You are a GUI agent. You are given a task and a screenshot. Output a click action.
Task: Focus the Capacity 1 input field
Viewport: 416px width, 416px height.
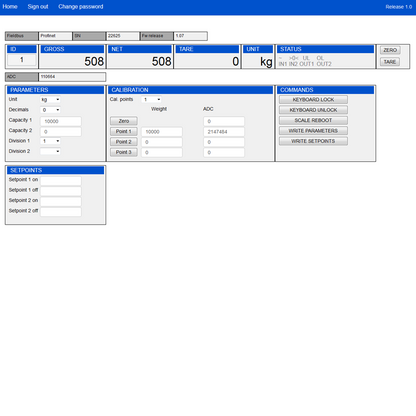61,121
